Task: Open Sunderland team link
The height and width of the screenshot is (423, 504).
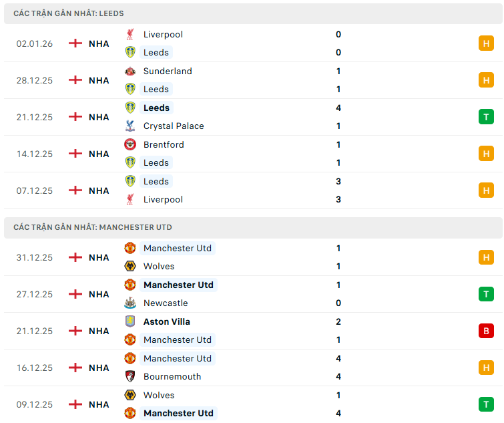Action: (x=168, y=71)
